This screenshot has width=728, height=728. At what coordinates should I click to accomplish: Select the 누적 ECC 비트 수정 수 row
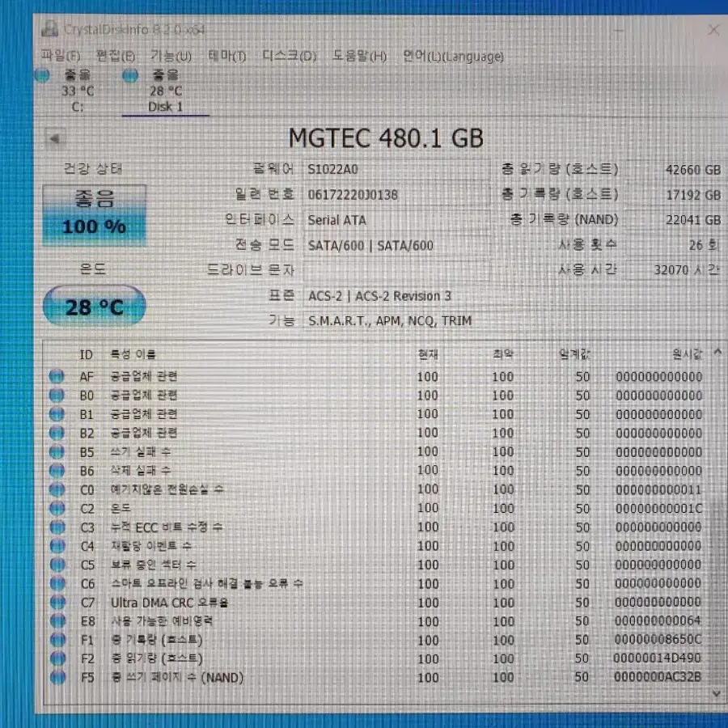point(376,527)
